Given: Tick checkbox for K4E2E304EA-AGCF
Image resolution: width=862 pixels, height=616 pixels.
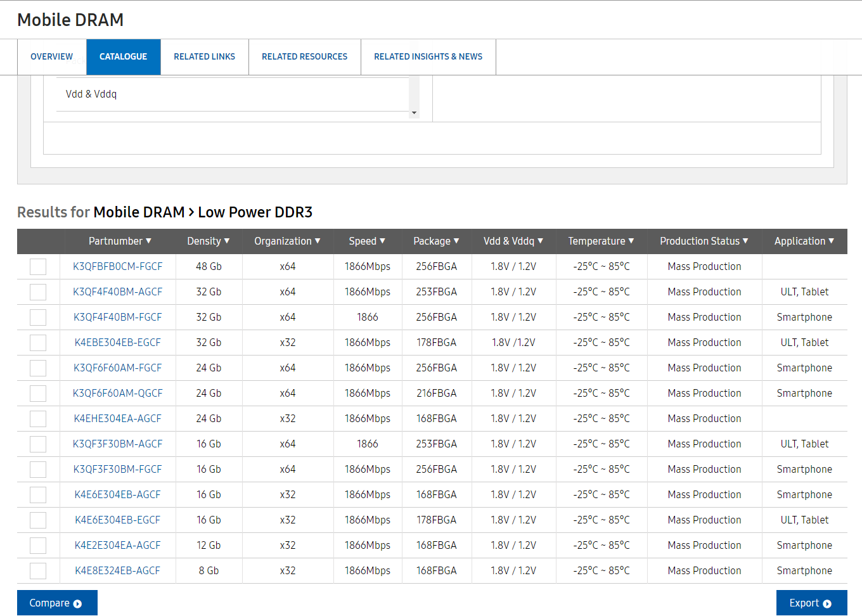Looking at the screenshot, I should (x=38, y=546).
